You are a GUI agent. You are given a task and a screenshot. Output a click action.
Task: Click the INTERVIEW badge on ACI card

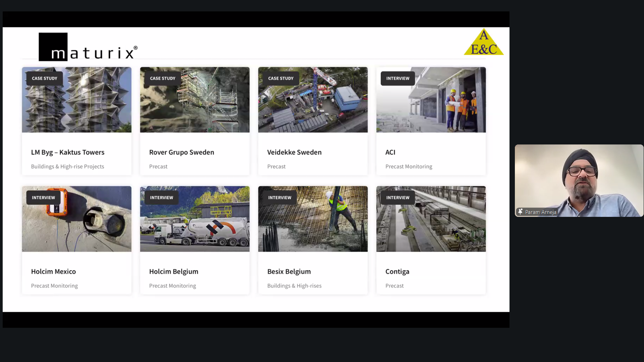pyautogui.click(x=397, y=78)
